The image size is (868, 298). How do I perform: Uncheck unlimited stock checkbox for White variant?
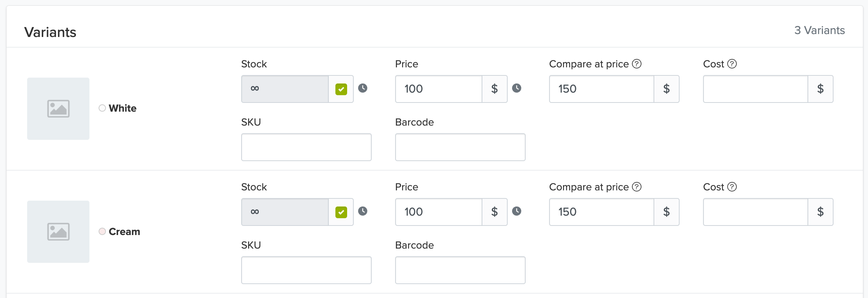click(341, 89)
